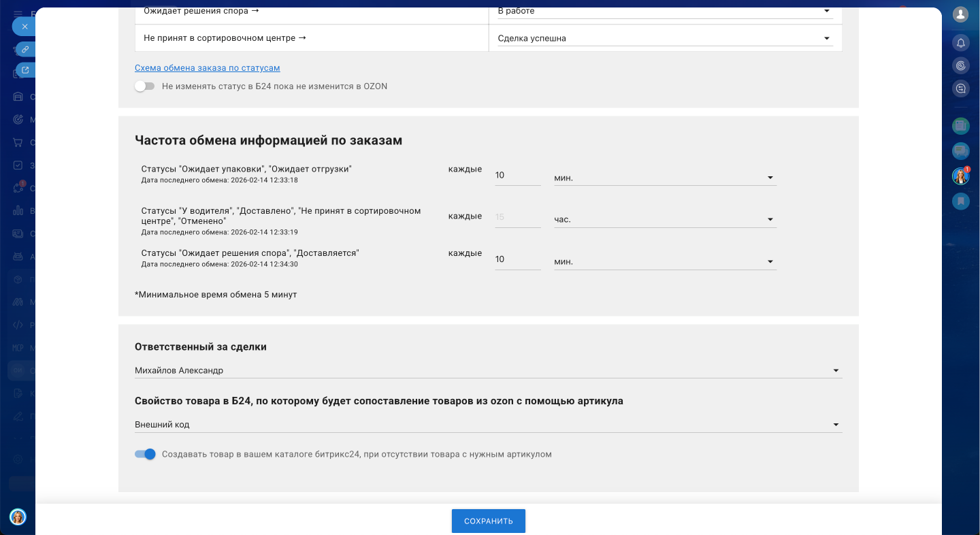Screen dimensions: 980x535
Task: Open the 'Схема обмена заказа по статусам' link
Action: [x=208, y=68]
